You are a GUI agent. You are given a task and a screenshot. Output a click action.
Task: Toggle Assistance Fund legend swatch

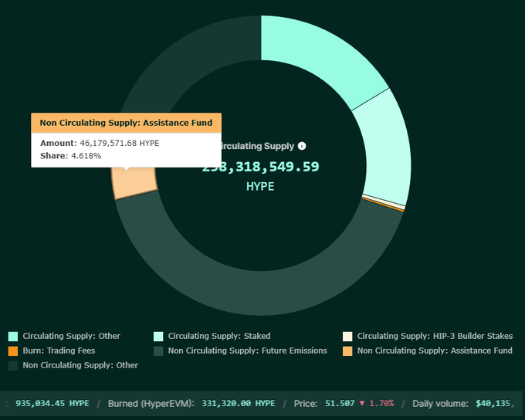pos(347,351)
